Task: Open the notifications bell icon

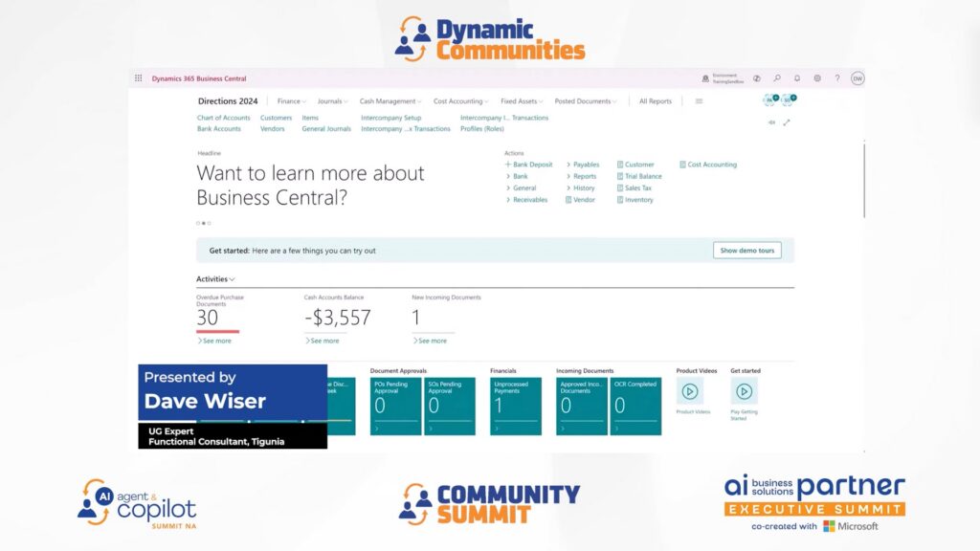Action: click(797, 78)
